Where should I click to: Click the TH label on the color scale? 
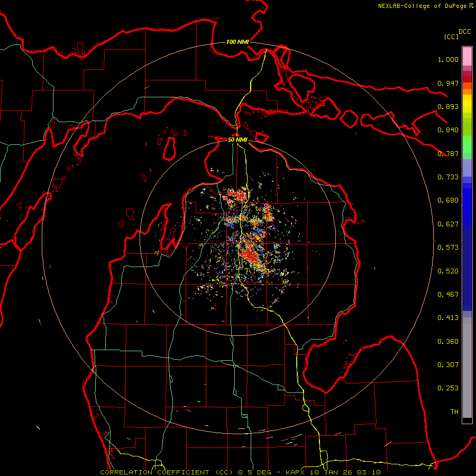[x=454, y=412]
